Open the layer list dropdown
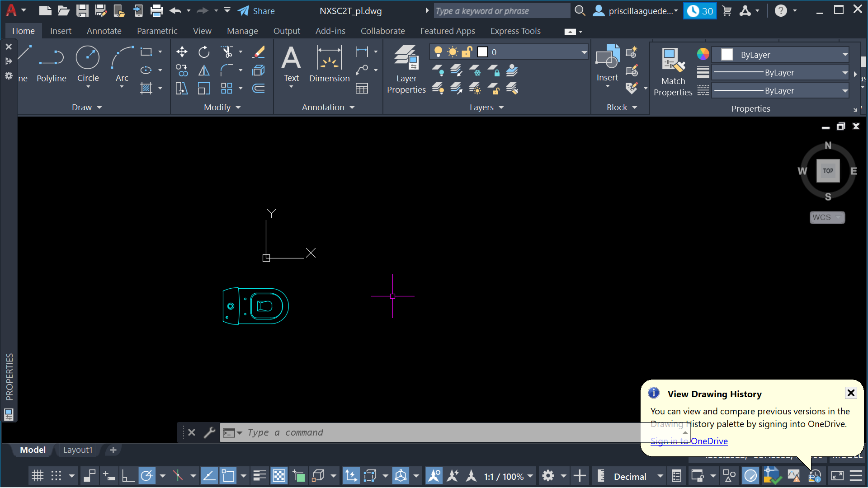 point(584,52)
